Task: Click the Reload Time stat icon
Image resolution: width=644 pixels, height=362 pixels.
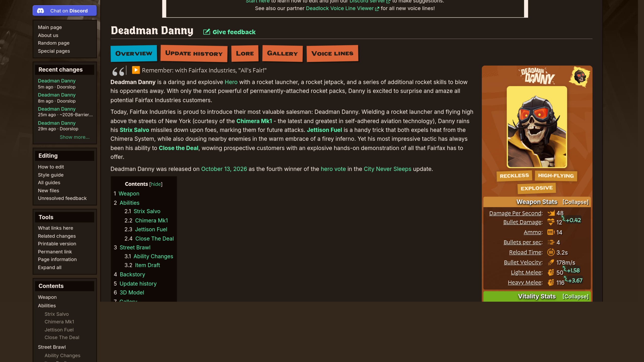Action: click(551, 252)
